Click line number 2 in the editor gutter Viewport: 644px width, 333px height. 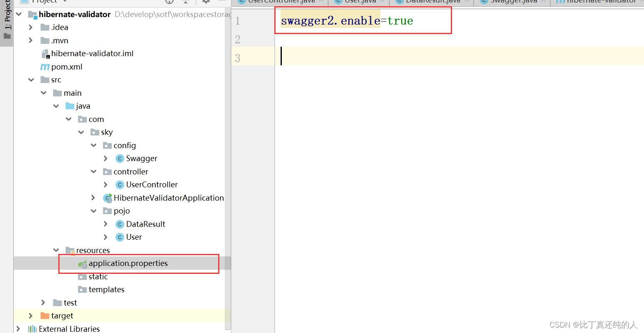click(x=237, y=39)
